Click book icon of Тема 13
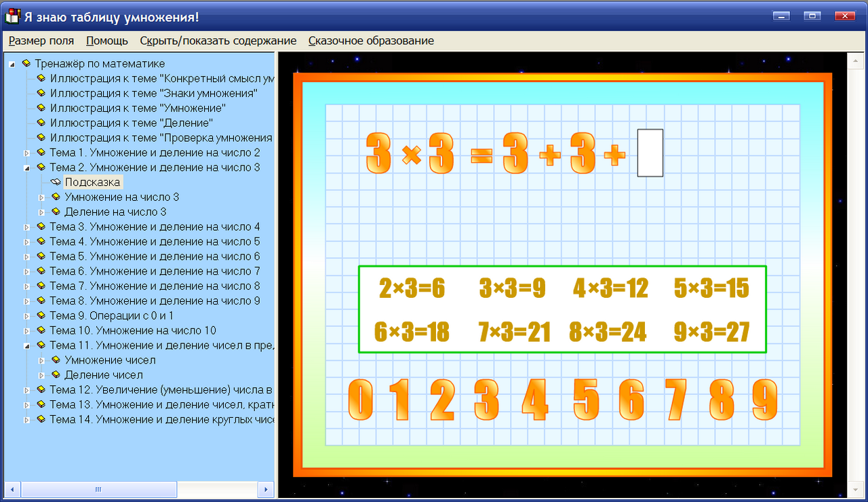Screen dimensions: 868x502 pos(41,404)
